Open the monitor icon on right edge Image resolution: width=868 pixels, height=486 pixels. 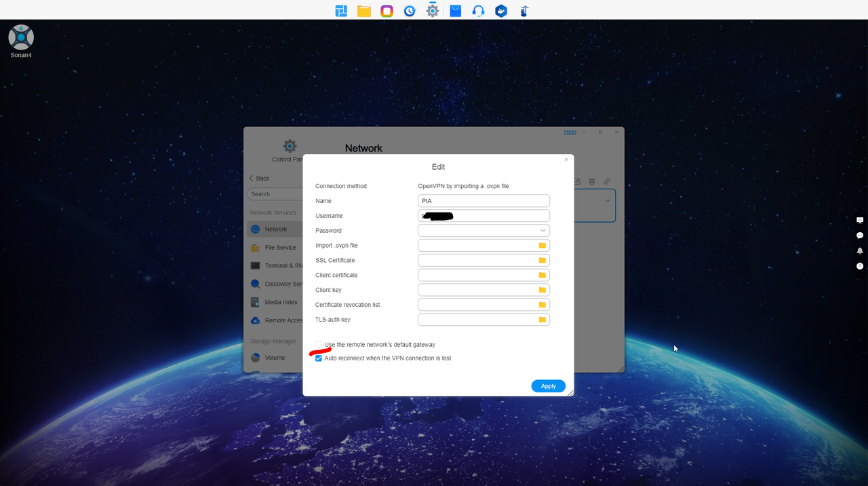(x=860, y=220)
